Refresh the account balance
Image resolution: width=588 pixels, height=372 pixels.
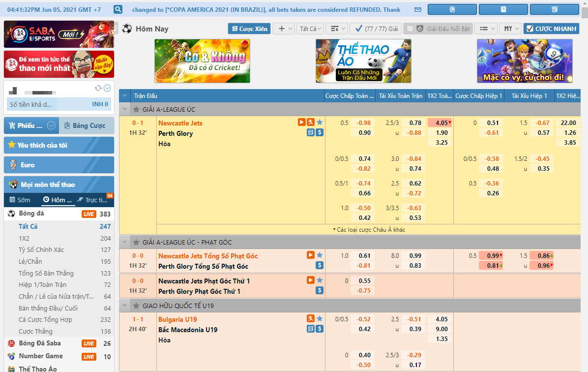98,88
